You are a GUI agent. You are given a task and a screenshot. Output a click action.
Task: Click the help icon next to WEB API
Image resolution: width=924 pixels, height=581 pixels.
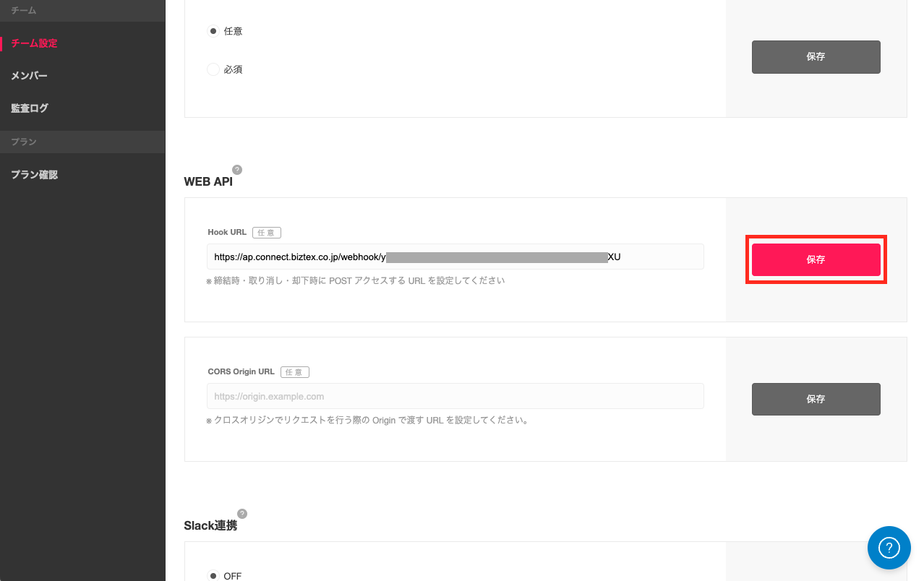coord(237,170)
